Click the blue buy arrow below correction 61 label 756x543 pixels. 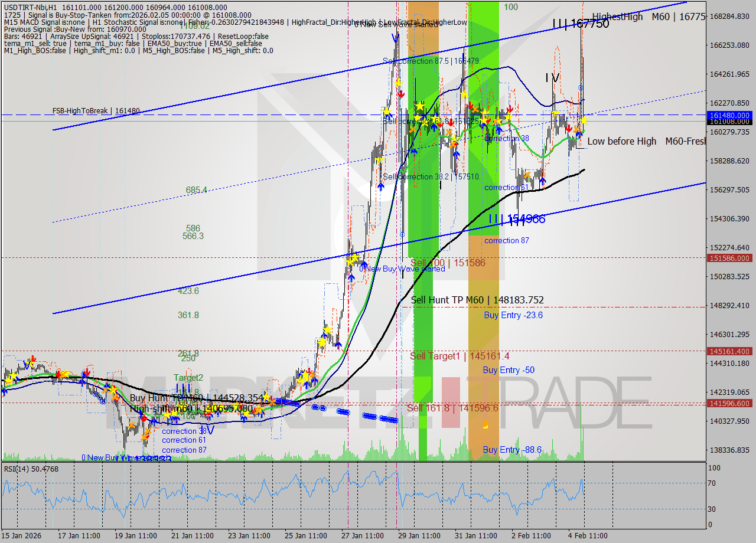pos(543,181)
